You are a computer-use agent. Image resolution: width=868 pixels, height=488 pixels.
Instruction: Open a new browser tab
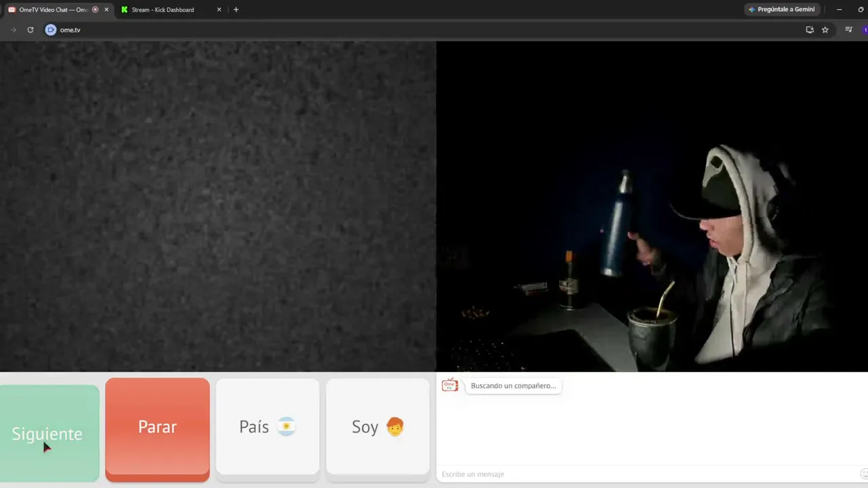[236, 9]
